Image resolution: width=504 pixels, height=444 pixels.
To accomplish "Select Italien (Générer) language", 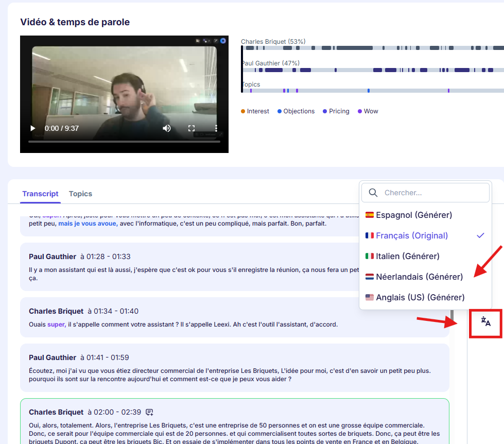I will tap(425, 256).
